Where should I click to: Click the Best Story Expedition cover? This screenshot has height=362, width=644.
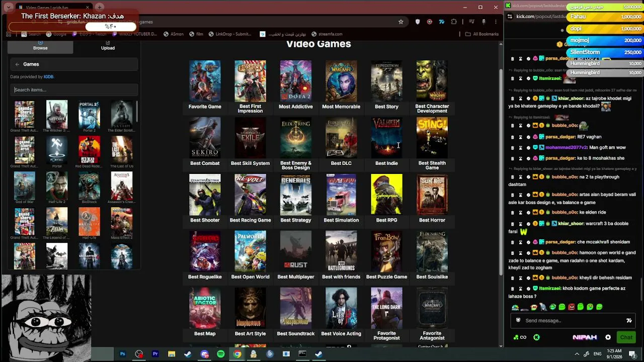[386, 81]
